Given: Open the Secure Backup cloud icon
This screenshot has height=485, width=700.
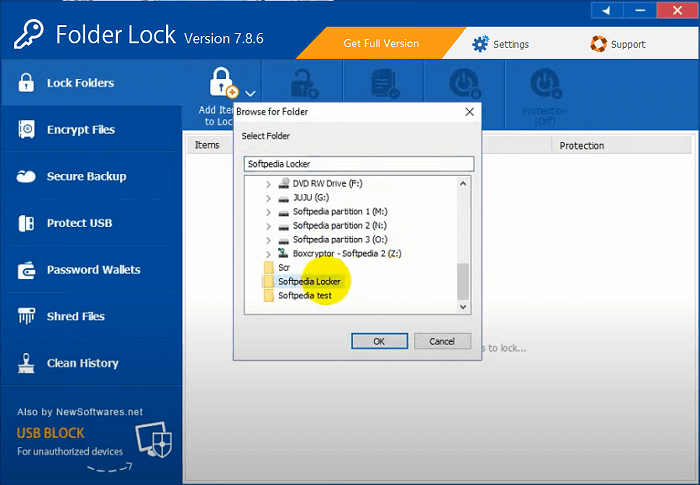Looking at the screenshot, I should click(x=27, y=177).
